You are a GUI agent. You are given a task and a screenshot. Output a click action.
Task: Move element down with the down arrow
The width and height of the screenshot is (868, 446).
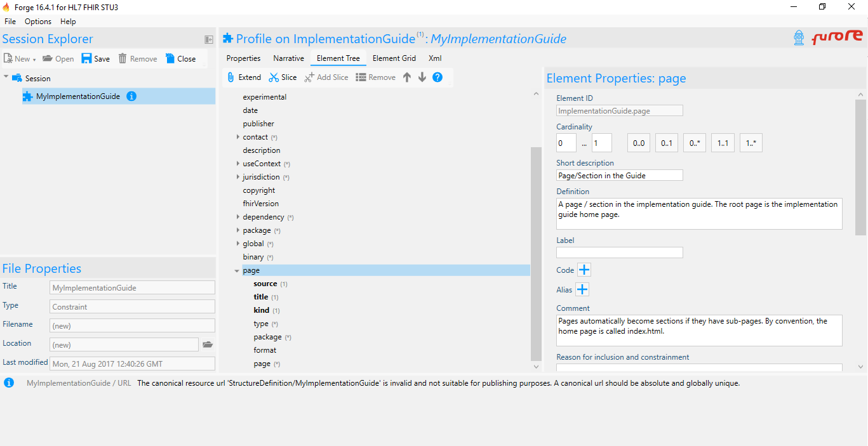[x=422, y=77]
